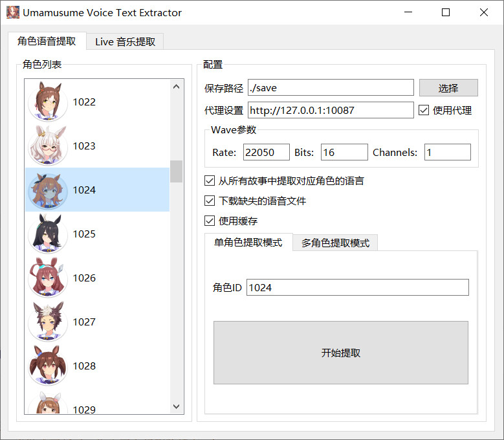Click the 开始提取 button

pyautogui.click(x=341, y=353)
